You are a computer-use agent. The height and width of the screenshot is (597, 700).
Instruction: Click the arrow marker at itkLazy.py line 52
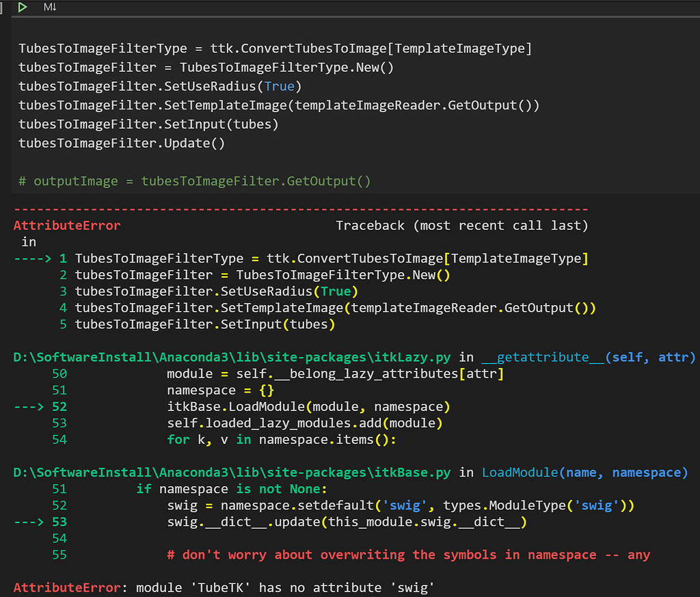[x=27, y=407]
